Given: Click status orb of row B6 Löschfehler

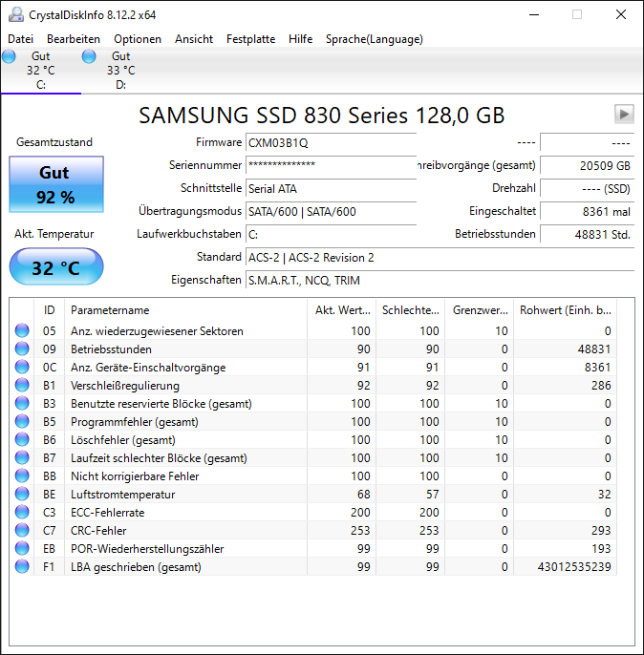Looking at the screenshot, I should tap(22, 439).
